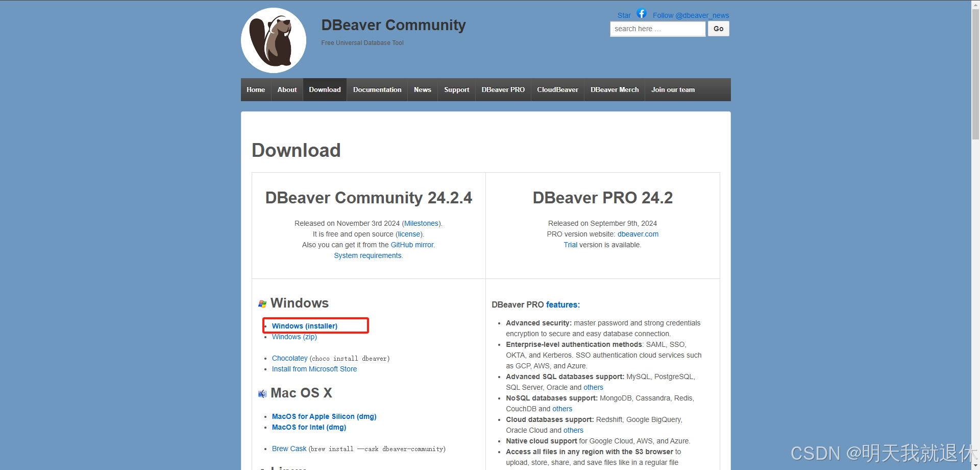
Task: Open the Milestones link
Action: (x=422, y=223)
